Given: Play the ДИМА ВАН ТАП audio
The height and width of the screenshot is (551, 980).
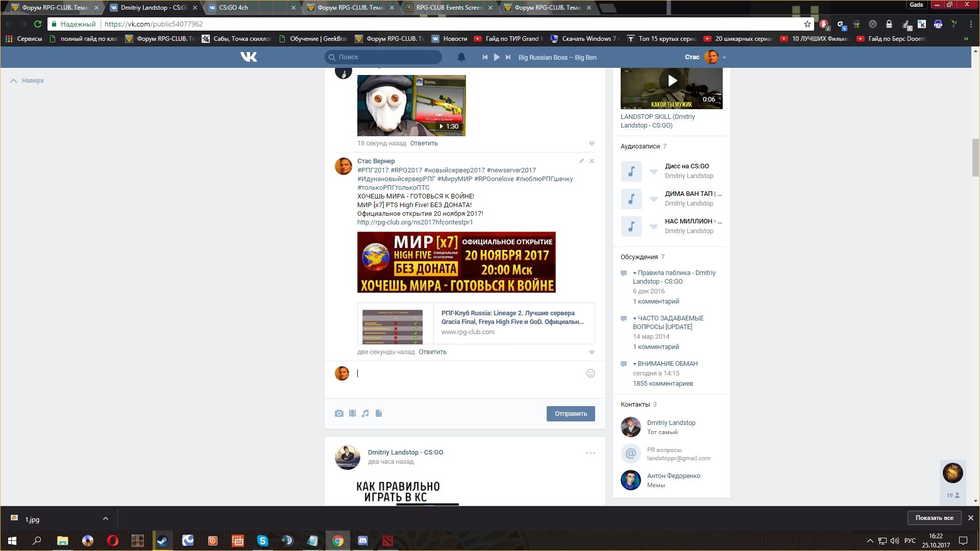Looking at the screenshot, I should [x=631, y=199].
